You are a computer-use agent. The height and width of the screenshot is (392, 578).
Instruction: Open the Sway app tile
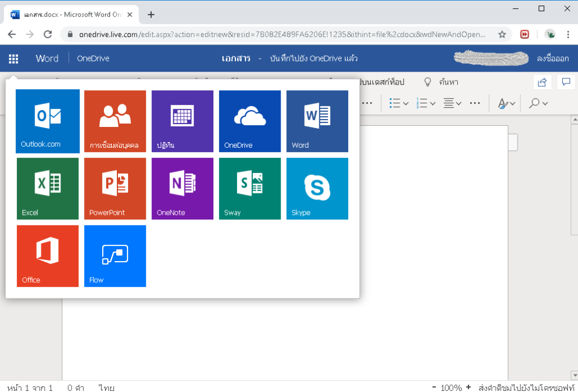250,188
